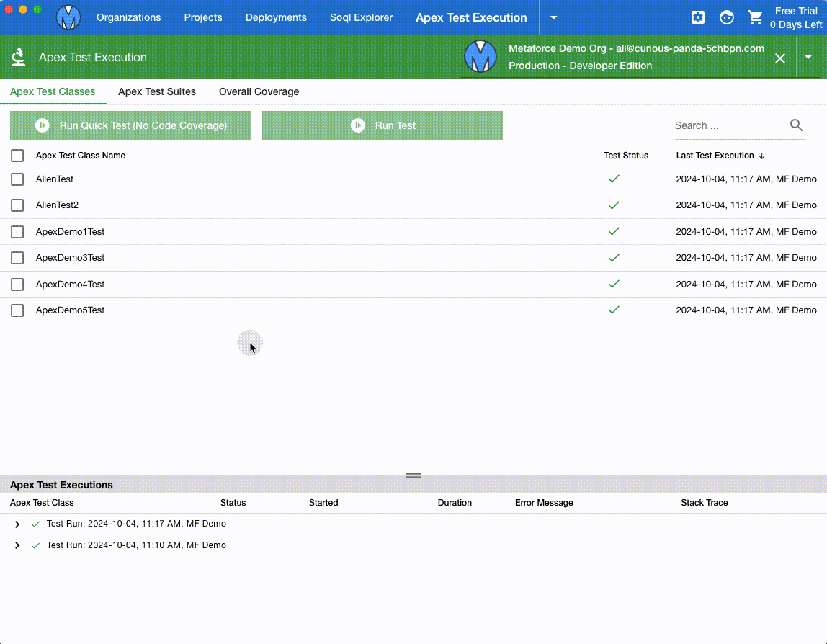Click Run Quick Test (No Code Coverage)
Image resolution: width=827 pixels, height=644 pixels.
tap(130, 125)
